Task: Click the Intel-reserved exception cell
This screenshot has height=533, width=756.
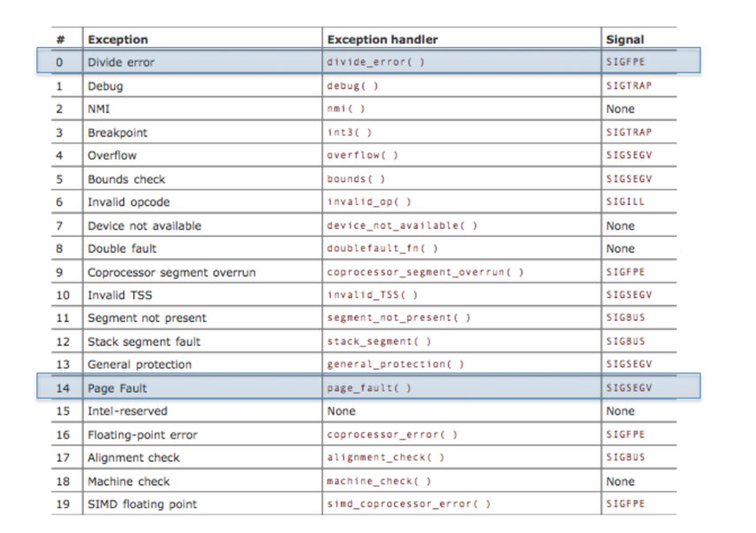Action: (x=127, y=411)
